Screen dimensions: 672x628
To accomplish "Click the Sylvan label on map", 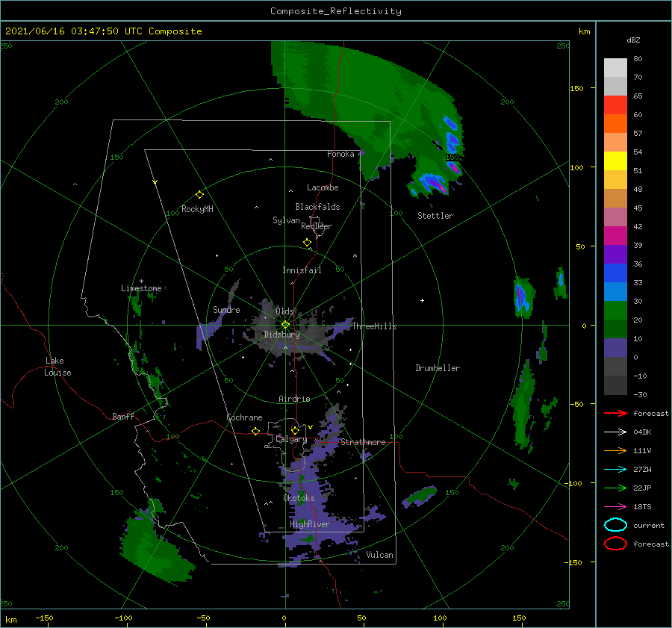I will tap(286, 220).
